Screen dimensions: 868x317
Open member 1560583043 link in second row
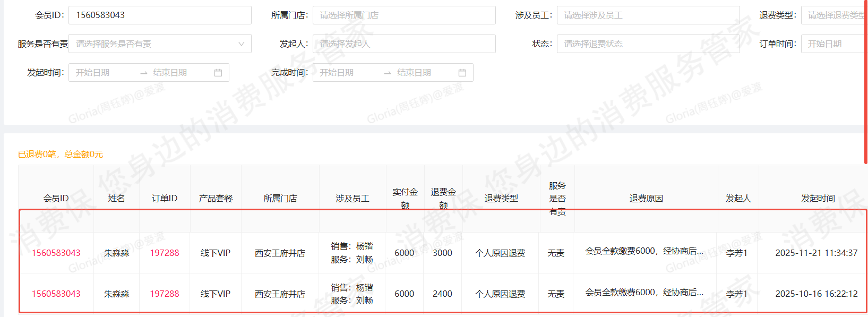(56, 294)
